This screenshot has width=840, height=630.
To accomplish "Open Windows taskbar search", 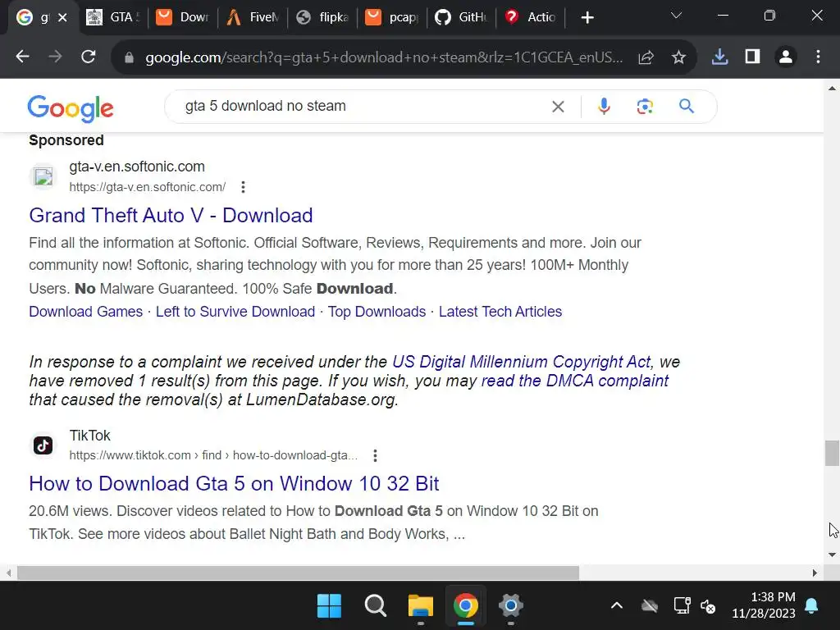I will tap(375, 606).
